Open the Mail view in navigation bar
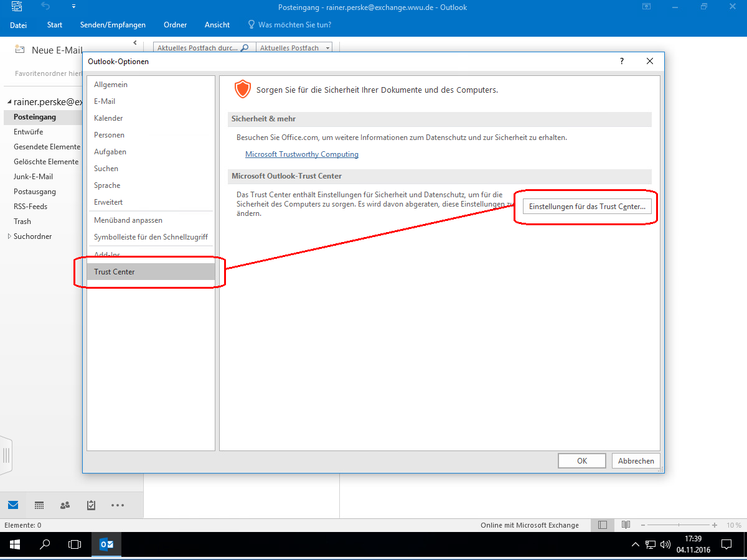This screenshot has height=560, width=747. coord(13,505)
